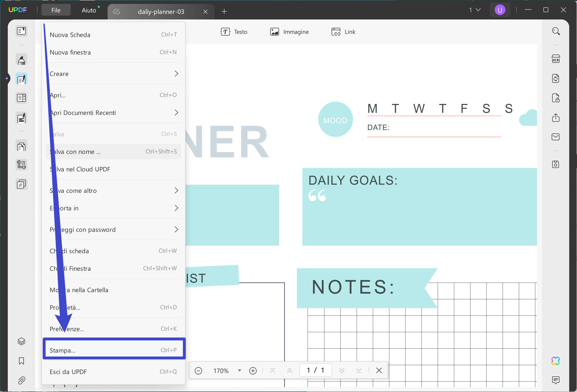Screen dimensions: 577x392
Task: Expand Apri Documenti Recenti submenu
Action: pos(113,113)
